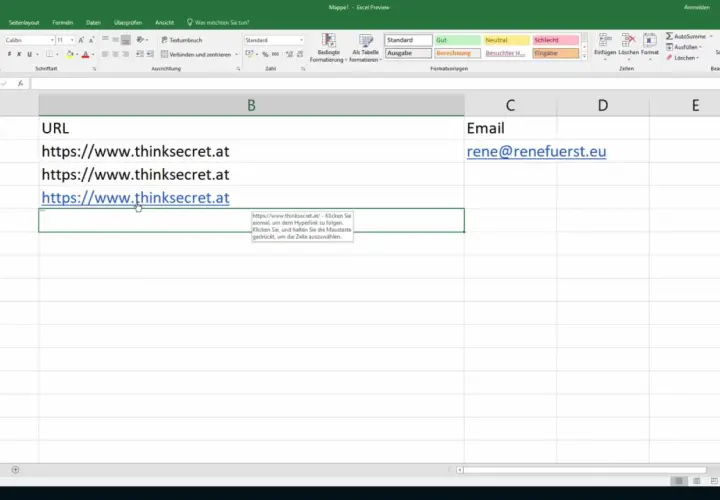Click the Anmelden sign-in link
Viewport: 720px width, 500px height.
pos(697,7)
